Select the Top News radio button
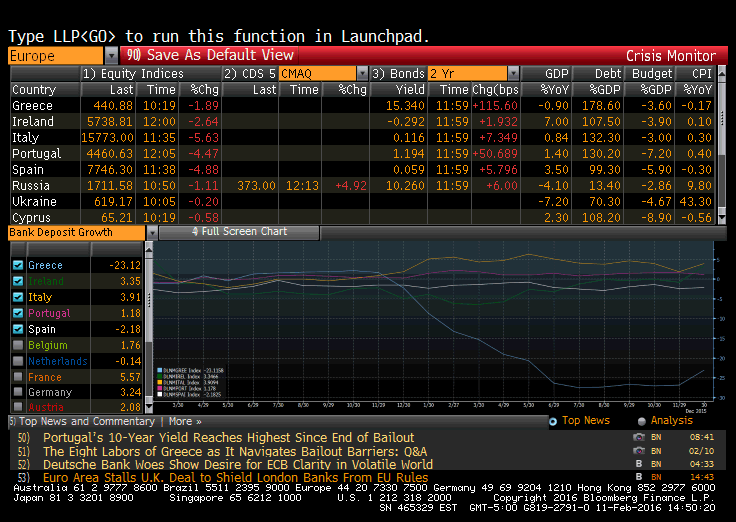Viewport: 736px width, 522px height. [553, 422]
